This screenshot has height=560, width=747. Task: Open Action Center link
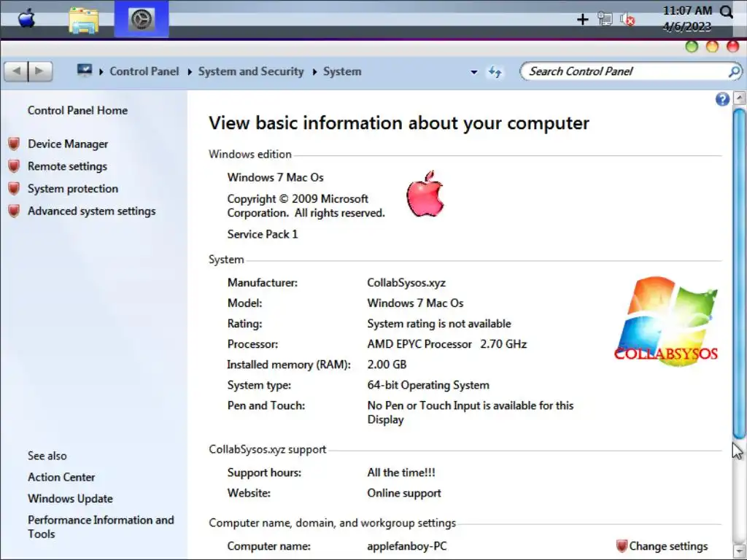click(x=61, y=477)
